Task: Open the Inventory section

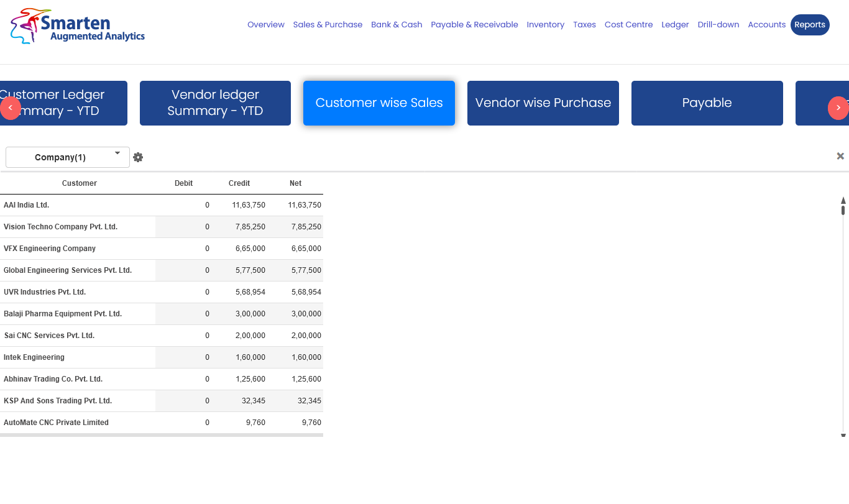Action: [546, 25]
